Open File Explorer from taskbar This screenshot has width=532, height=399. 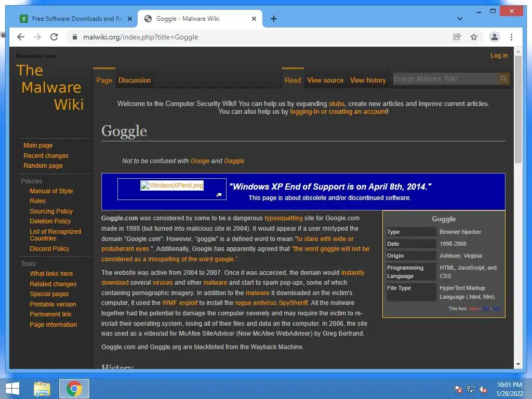[42, 389]
